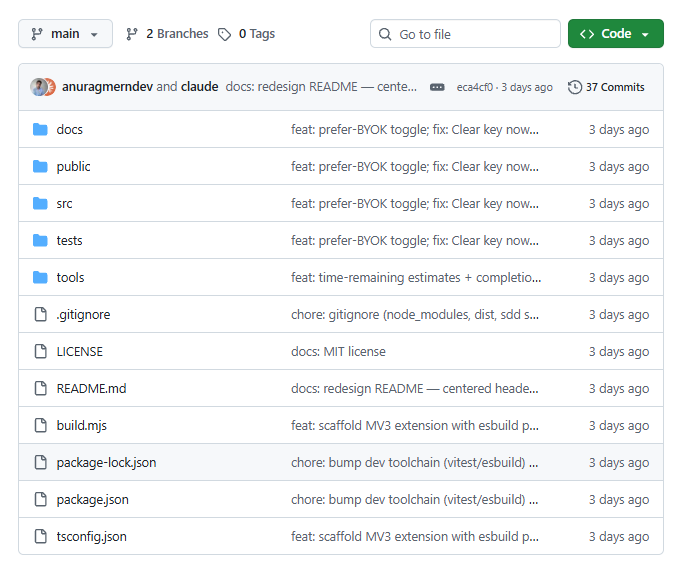Open the claude co-author profile link
Viewport: 690px width, 567px height.
click(199, 87)
